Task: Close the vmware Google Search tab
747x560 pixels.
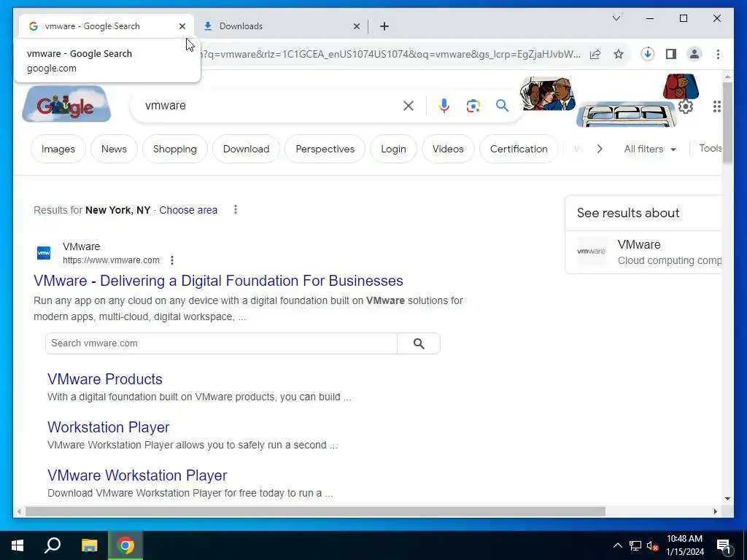Action: pyautogui.click(x=182, y=26)
